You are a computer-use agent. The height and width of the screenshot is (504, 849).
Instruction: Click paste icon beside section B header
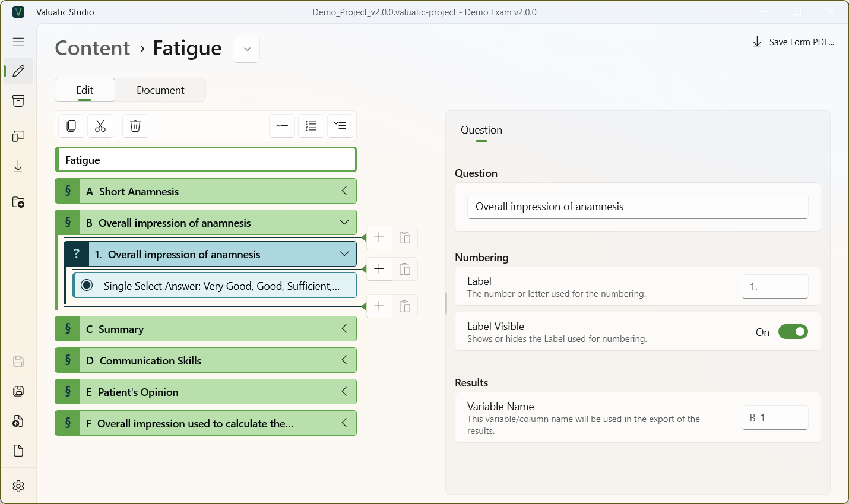click(x=405, y=237)
